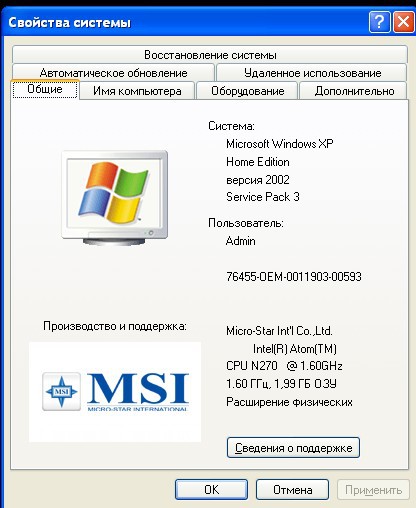
Task: Click the MSI manufacturer logo
Action: [x=115, y=392]
